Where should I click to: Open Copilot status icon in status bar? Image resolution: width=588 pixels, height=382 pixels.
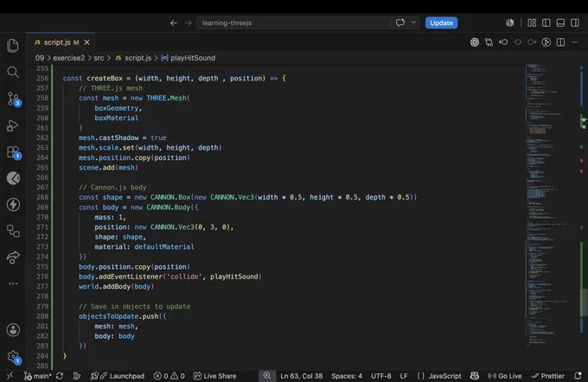click(x=475, y=376)
